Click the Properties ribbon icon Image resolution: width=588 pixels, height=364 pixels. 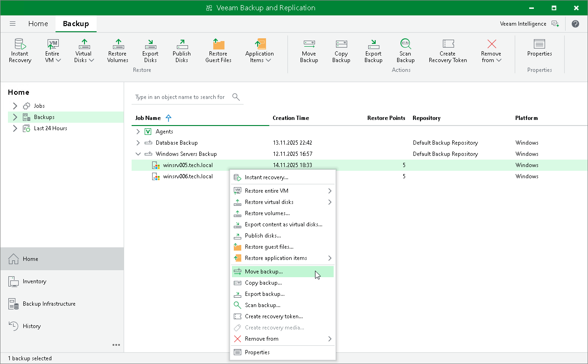pos(539,44)
